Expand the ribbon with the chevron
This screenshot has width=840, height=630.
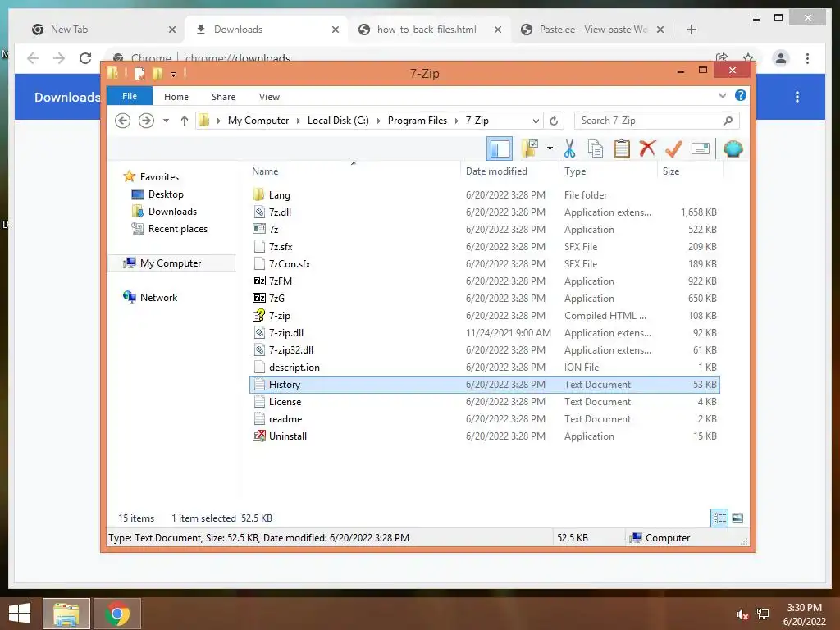(722, 96)
